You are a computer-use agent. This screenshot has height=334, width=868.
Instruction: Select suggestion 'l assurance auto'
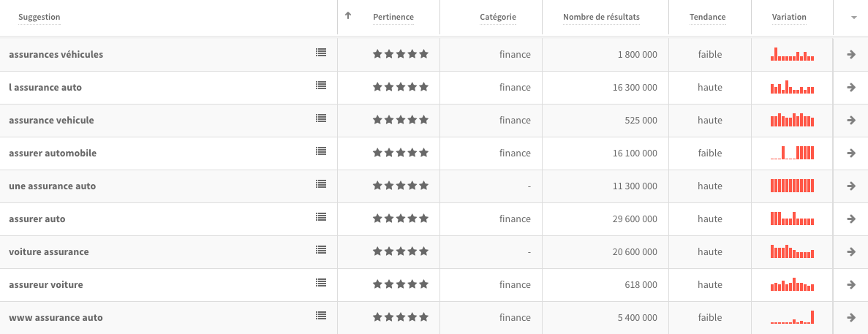point(45,88)
